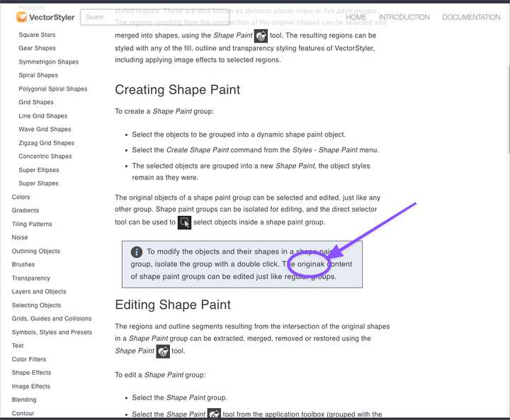This screenshot has width=510, height=420.
Task: Click the VectorStyler logo icon
Action: point(23,17)
